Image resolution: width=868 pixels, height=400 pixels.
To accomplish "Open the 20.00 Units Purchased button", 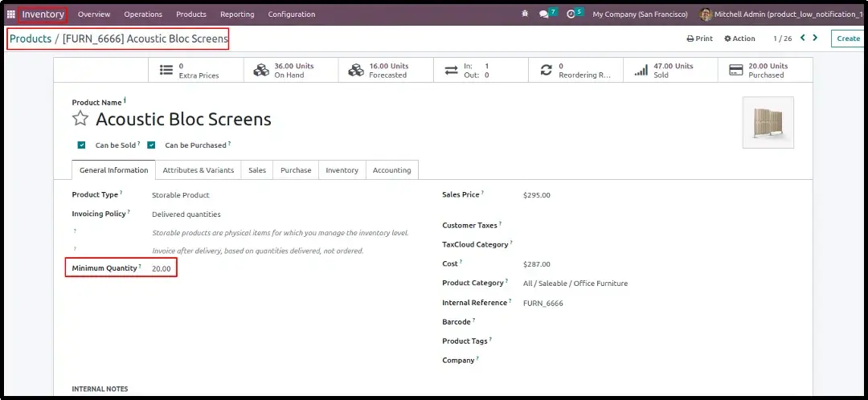I will tap(766, 70).
